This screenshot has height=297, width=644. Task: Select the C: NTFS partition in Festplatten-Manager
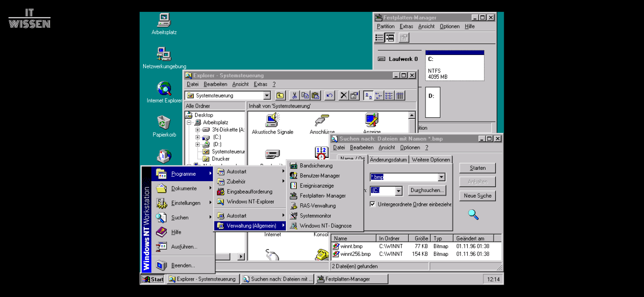pyautogui.click(x=454, y=65)
